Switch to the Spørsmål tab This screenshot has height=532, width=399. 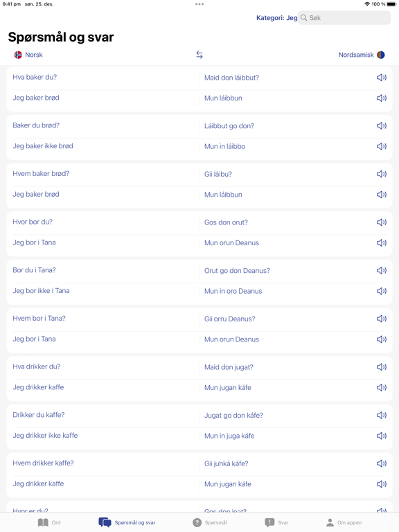tap(209, 522)
